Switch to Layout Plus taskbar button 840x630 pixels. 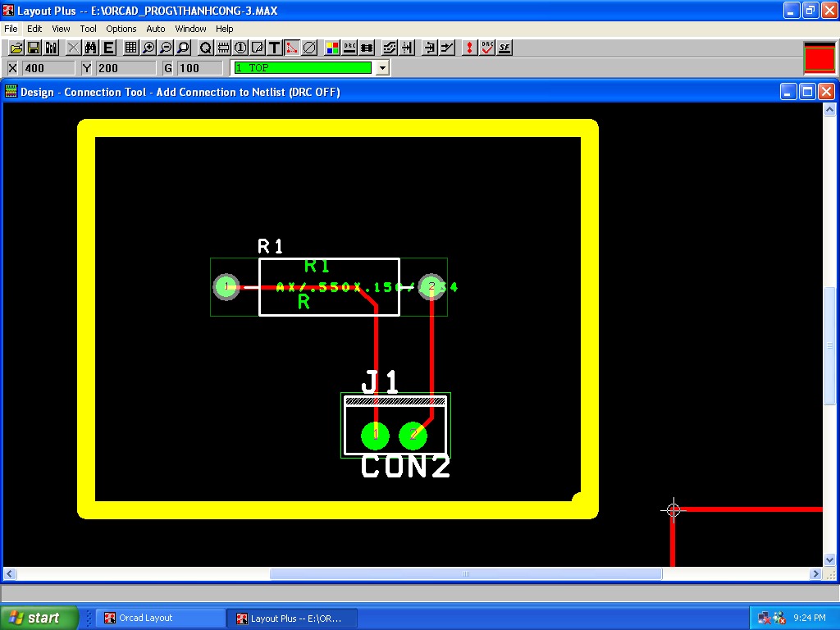pos(292,618)
